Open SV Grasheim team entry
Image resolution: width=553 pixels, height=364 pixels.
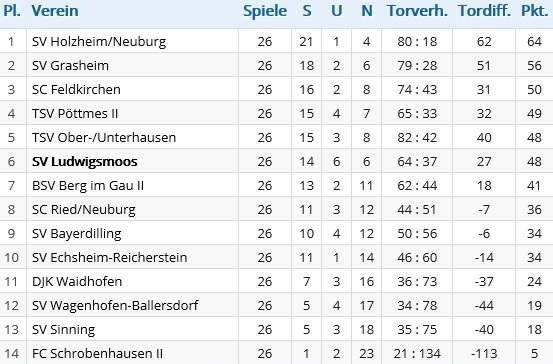click(x=70, y=66)
